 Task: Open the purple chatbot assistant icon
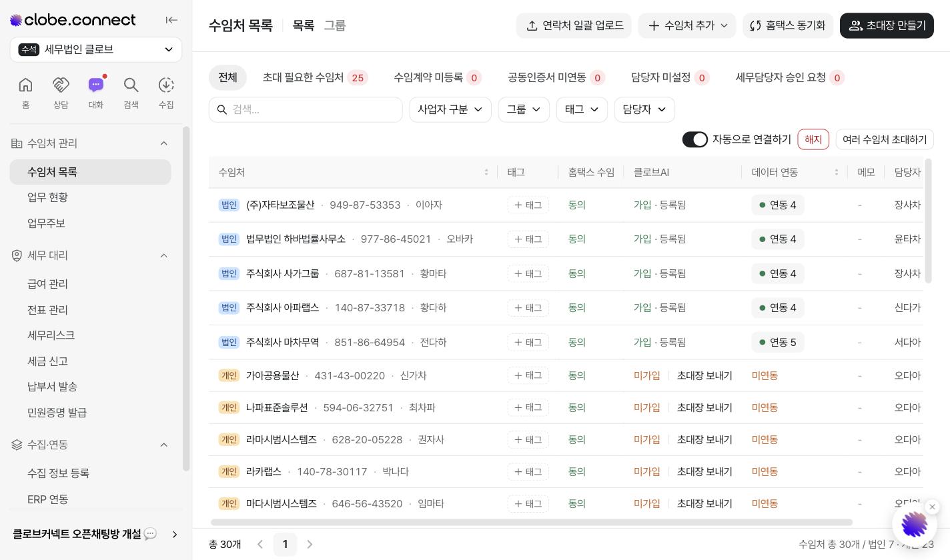pyautogui.click(x=914, y=525)
